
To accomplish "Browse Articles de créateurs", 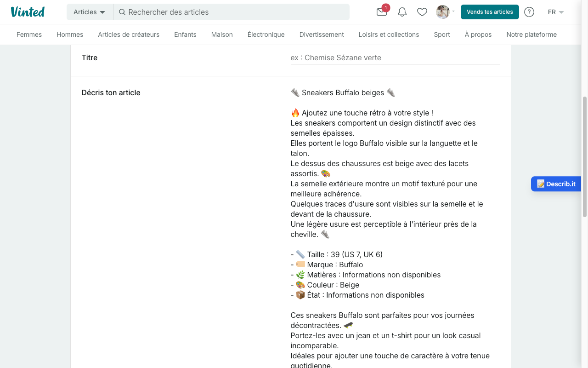I will (129, 34).
